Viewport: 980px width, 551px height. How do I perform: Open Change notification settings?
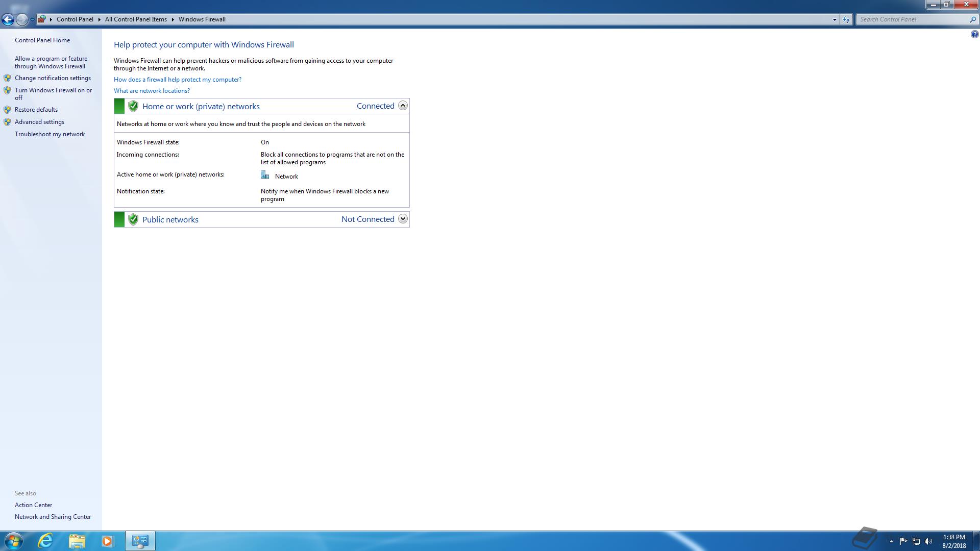pyautogui.click(x=53, y=78)
